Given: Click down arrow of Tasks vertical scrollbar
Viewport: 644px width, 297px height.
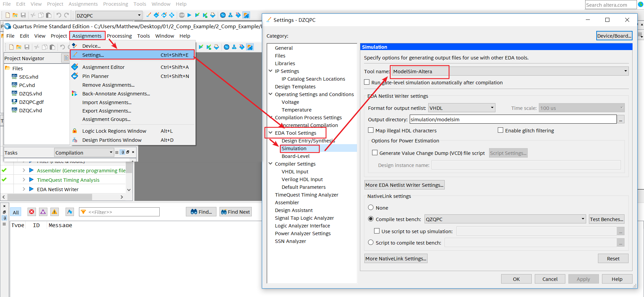Looking at the screenshot, I should pos(129,190).
